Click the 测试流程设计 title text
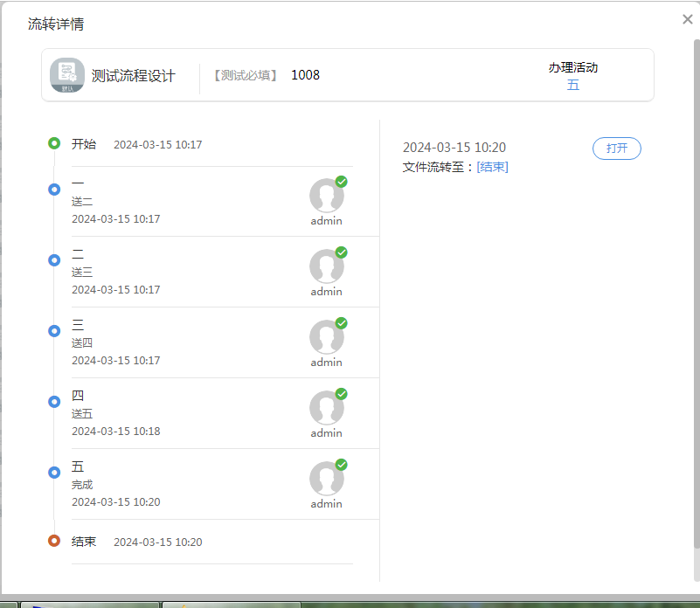The height and width of the screenshot is (608, 700). tap(133, 75)
